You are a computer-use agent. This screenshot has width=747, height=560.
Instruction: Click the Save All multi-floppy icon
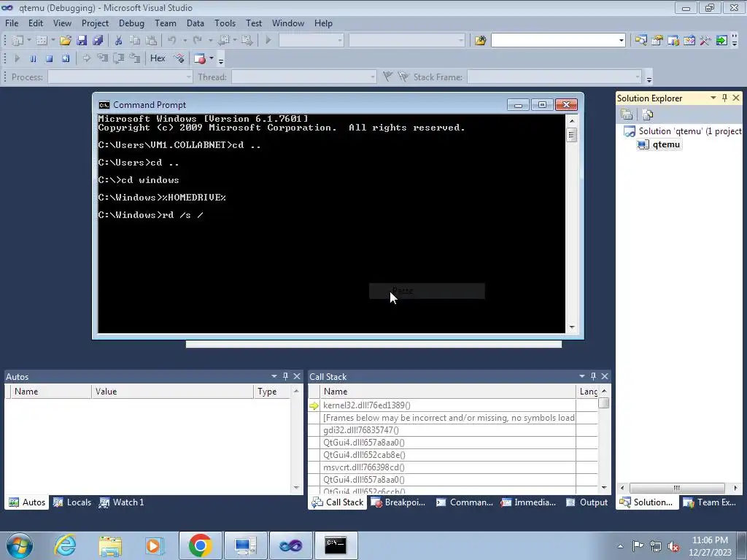click(98, 41)
